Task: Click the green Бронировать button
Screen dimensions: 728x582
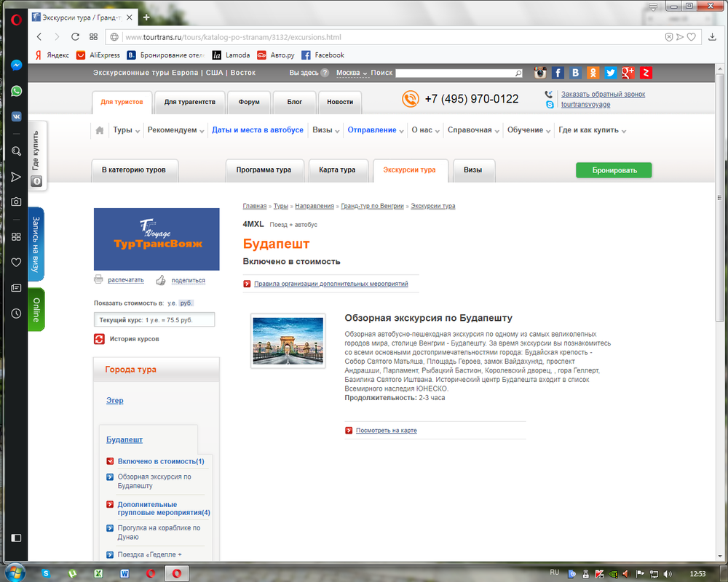Action: tap(614, 170)
